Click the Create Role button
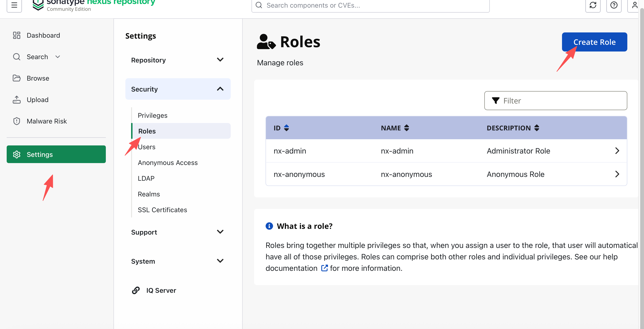This screenshot has height=329, width=644. click(594, 42)
